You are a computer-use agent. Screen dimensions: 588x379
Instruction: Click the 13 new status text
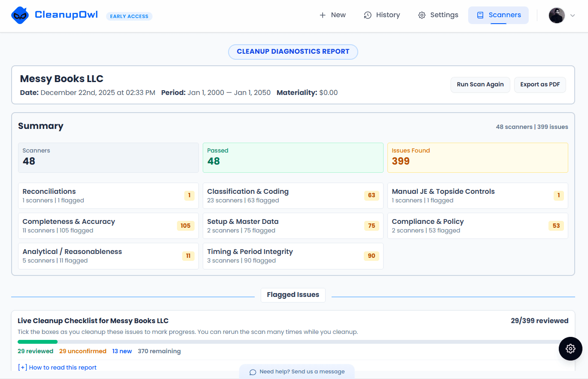(x=122, y=351)
